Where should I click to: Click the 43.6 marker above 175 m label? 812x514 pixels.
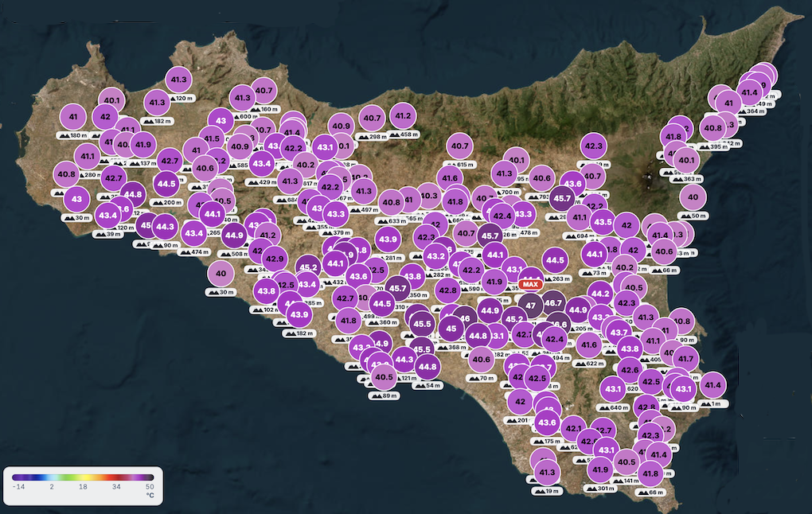[547, 422]
